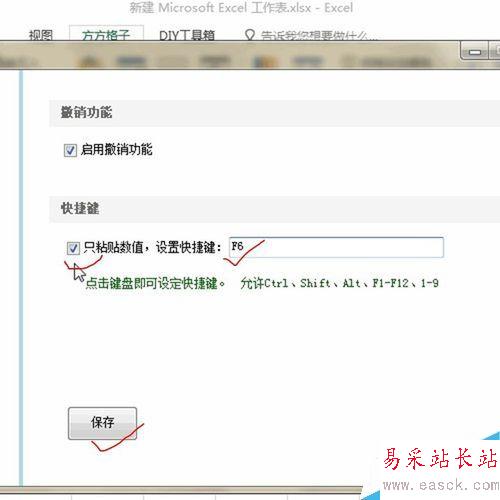Click the lightbulb Tell Me icon
Screen dimensions: 500x500
250,35
